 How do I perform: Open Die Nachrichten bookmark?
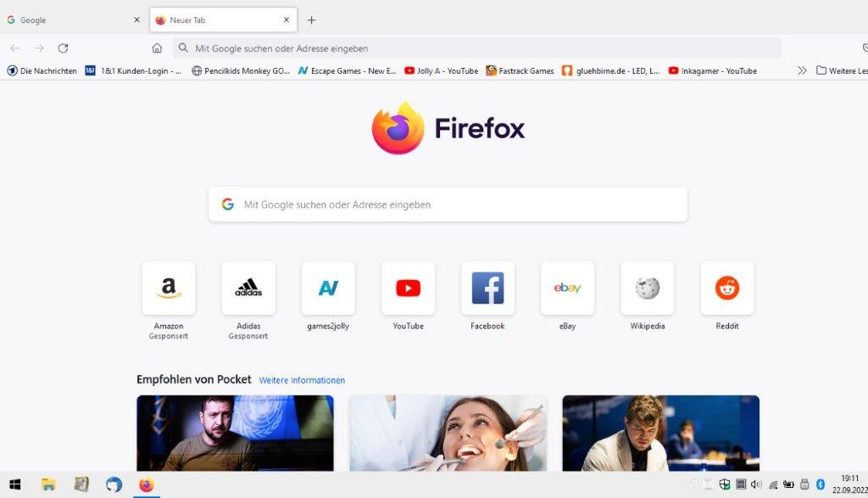(x=42, y=71)
